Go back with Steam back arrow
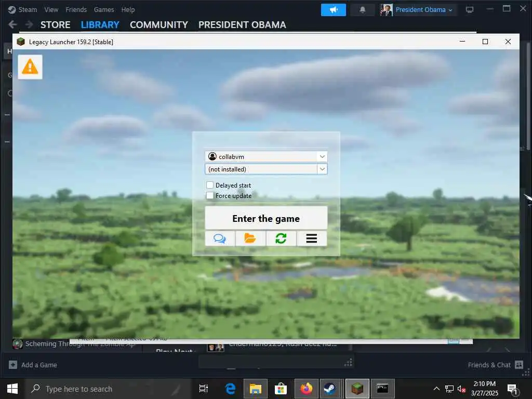Screen dimensions: 532x399 pyautogui.click(x=12, y=24)
